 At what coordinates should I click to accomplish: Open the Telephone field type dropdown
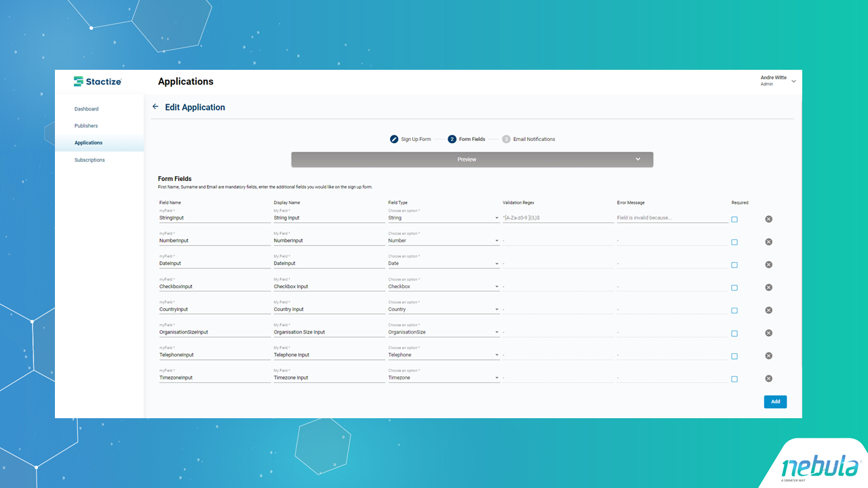(444, 354)
